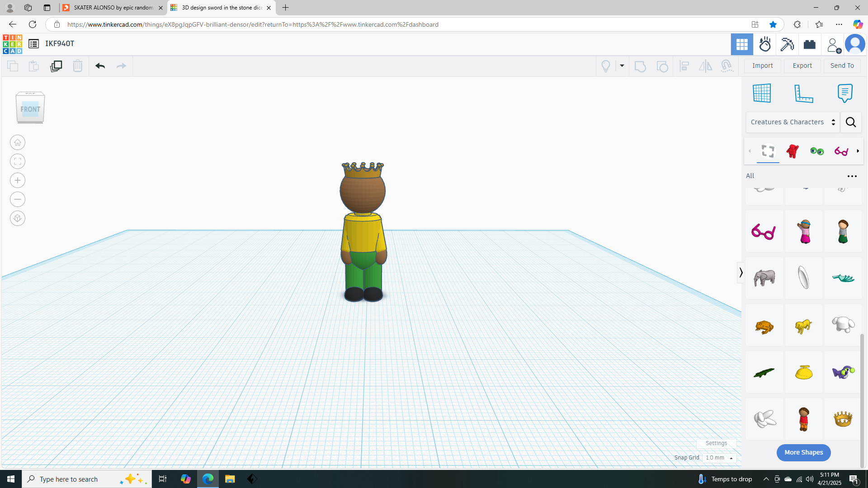Open the lightbulb visibility dropdown arrow
868x488 pixels.
pos(622,66)
